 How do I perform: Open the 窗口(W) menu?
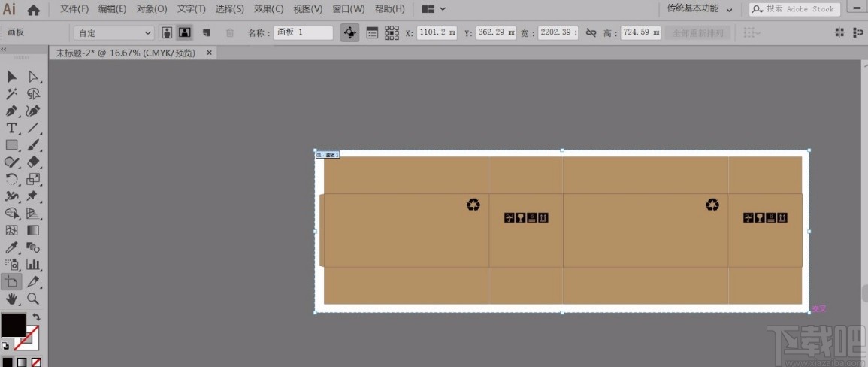[349, 9]
